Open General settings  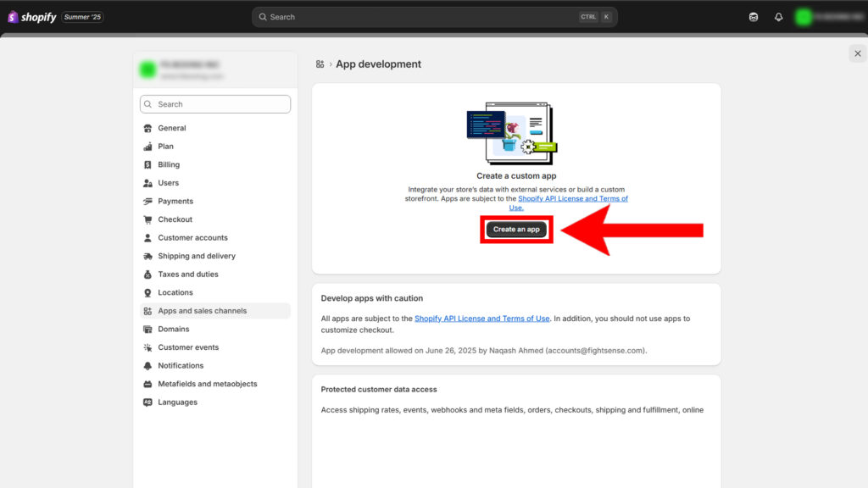[171, 128]
